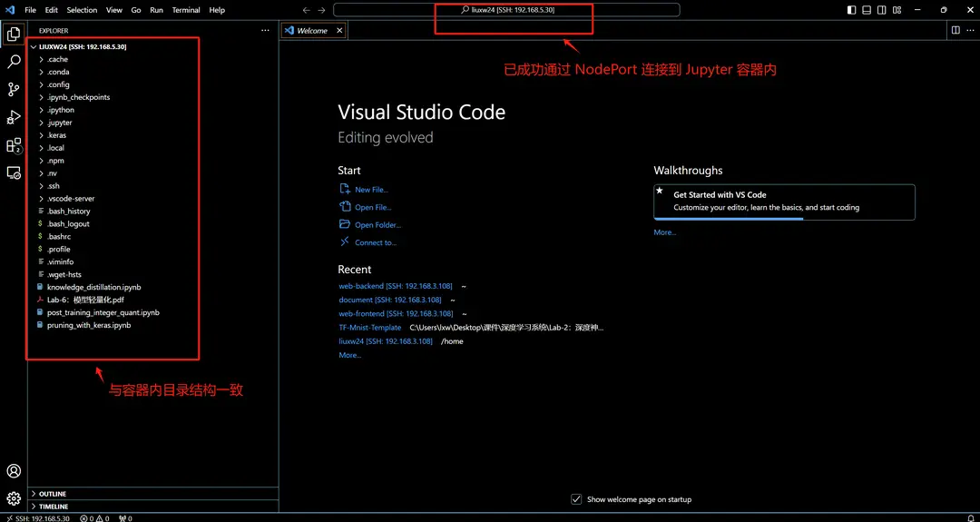Open Remote Explorer view

(x=13, y=173)
